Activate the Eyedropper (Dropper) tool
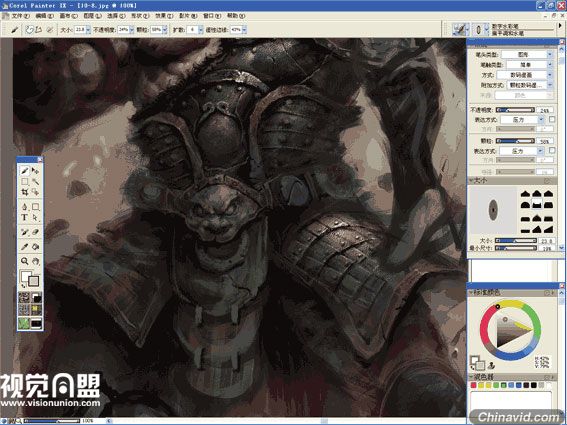This screenshot has height=425, width=567. click(25, 247)
